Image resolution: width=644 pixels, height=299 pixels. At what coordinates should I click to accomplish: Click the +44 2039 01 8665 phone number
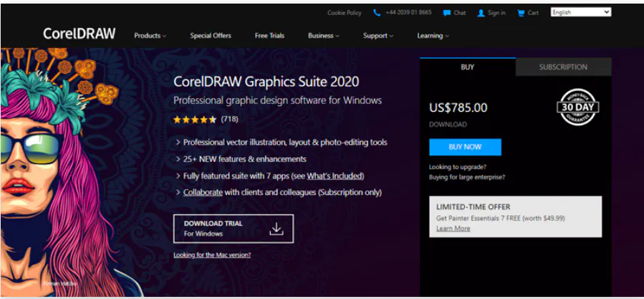pos(408,13)
